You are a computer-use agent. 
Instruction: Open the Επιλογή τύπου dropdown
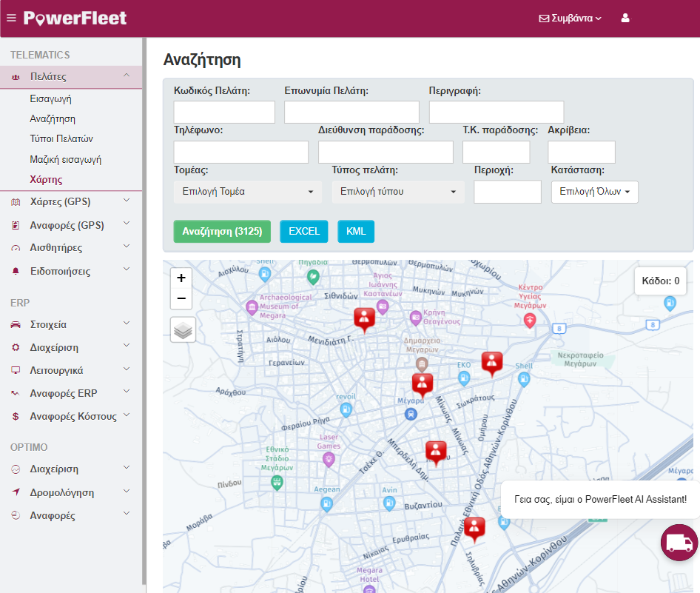398,192
